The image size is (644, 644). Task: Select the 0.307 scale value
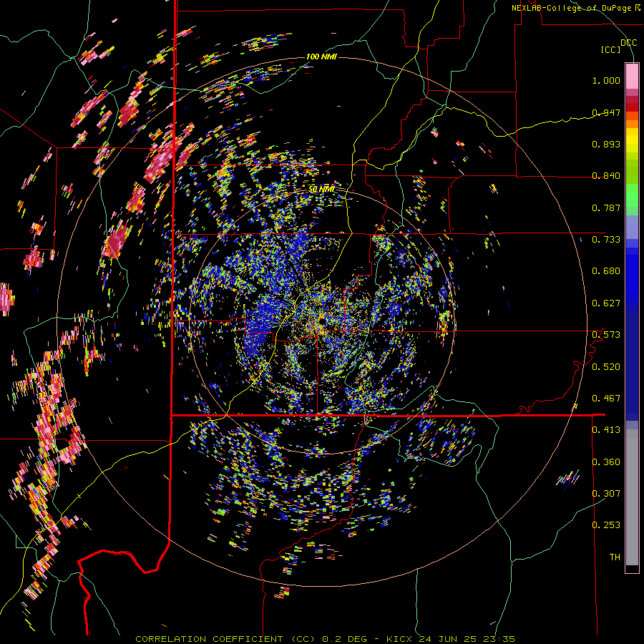click(x=606, y=494)
